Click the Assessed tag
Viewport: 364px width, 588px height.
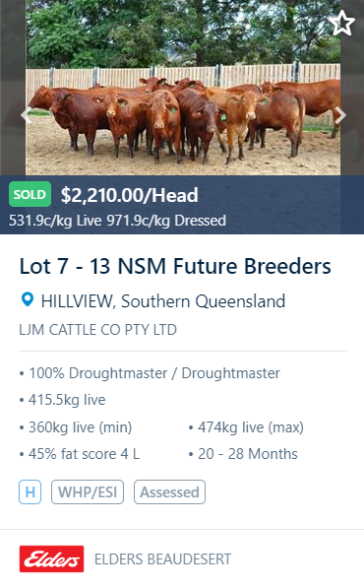(x=169, y=492)
